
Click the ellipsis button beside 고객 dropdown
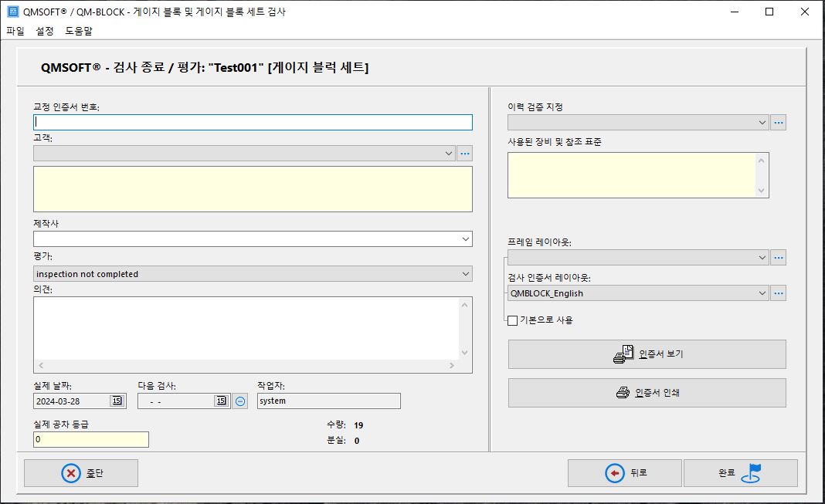tap(464, 154)
